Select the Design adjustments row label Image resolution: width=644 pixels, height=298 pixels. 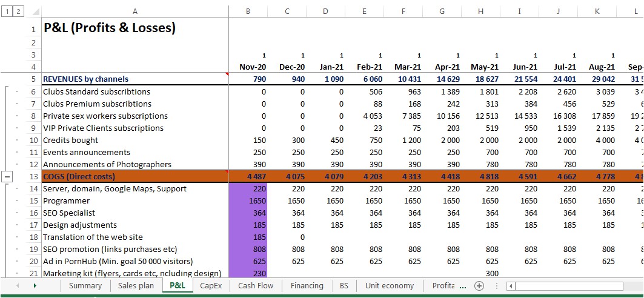pyautogui.click(x=134, y=225)
